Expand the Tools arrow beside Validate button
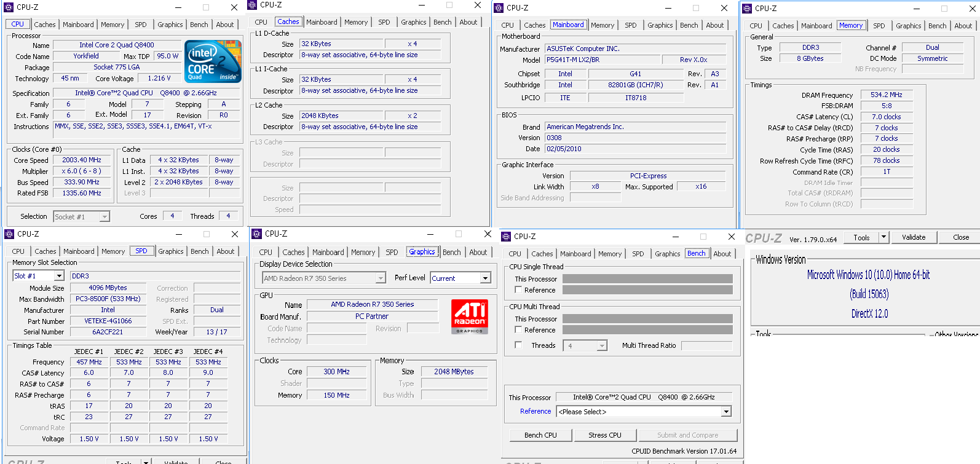This screenshot has width=980, height=464. 884,237
